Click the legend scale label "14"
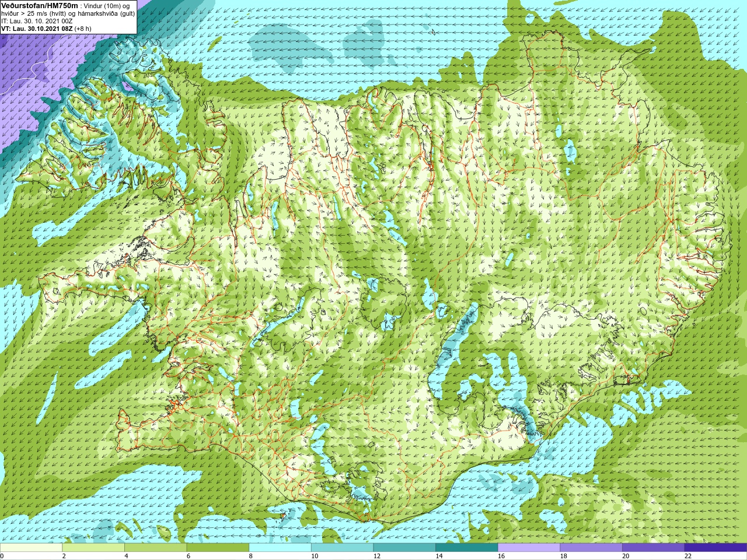This screenshot has height=560, width=747. tap(439, 556)
